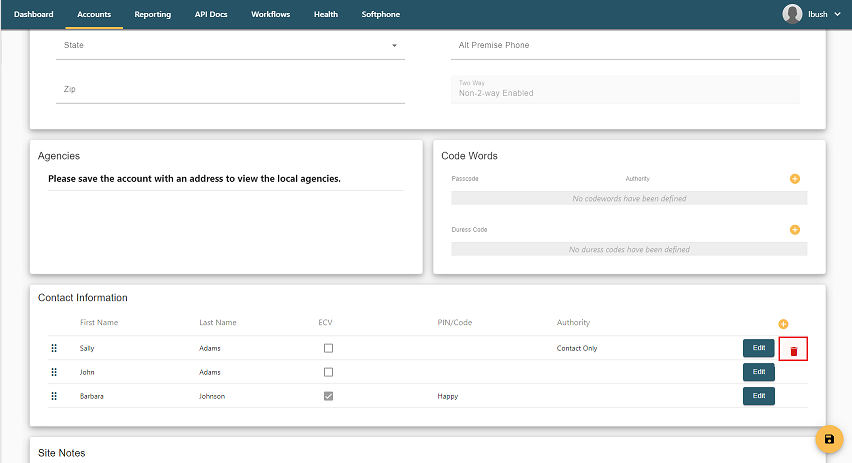
Task: Open the Two Way setting field
Action: tap(625, 90)
